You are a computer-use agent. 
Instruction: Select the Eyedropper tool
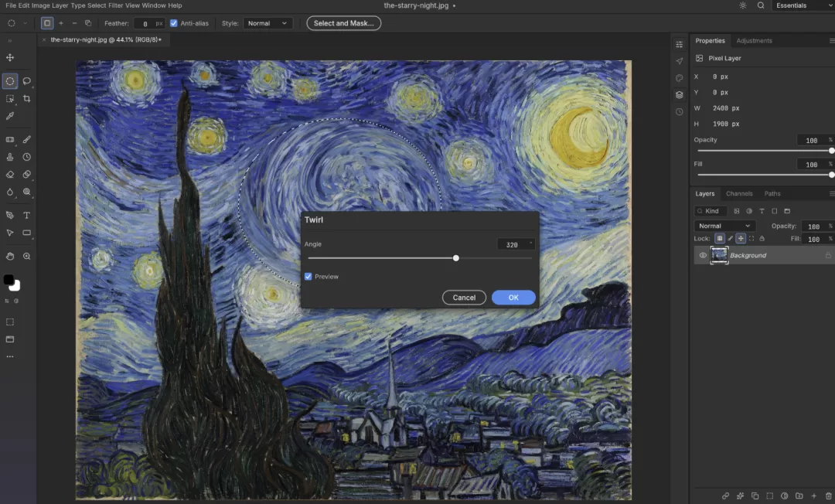click(x=9, y=116)
